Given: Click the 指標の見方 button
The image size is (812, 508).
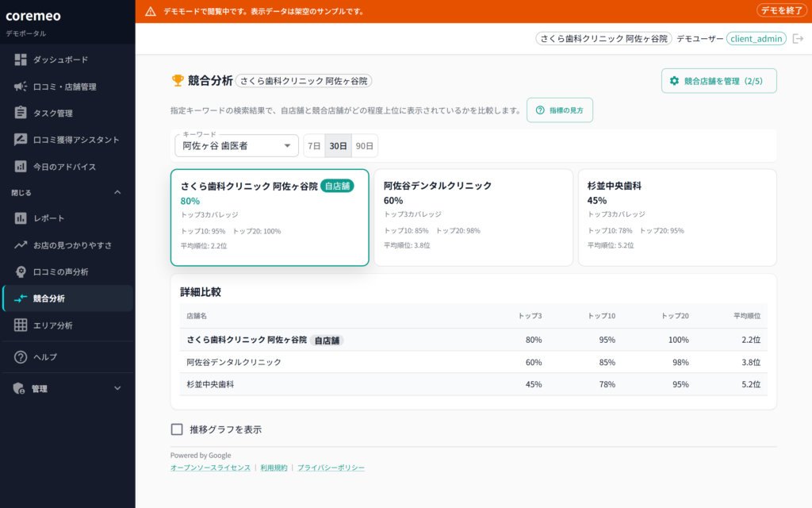Looking at the screenshot, I should 560,110.
